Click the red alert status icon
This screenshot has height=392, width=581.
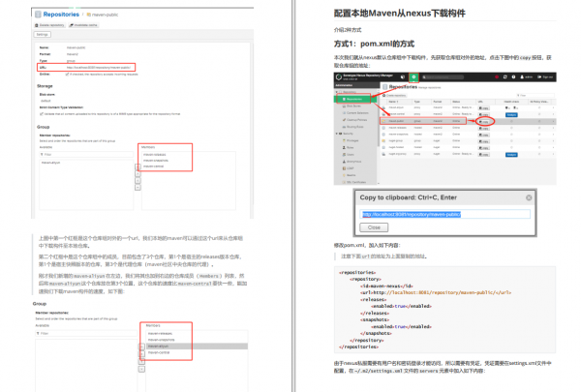[497, 77]
